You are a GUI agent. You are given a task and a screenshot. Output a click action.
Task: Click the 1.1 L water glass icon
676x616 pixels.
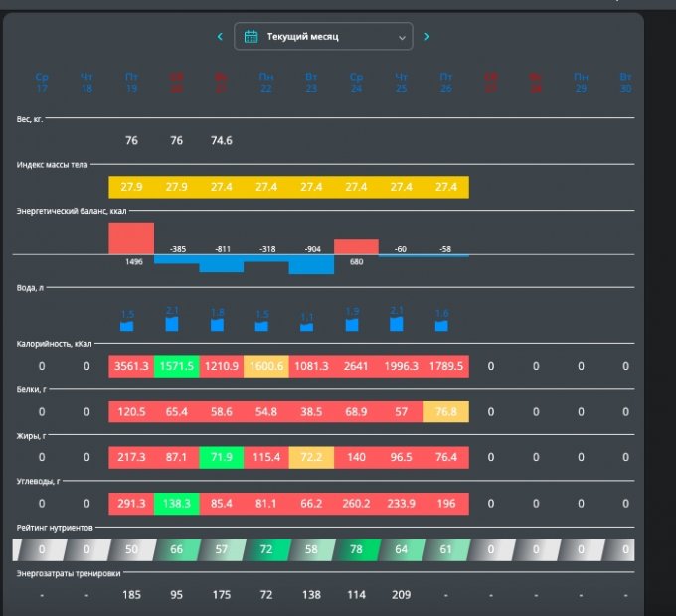pyautogui.click(x=308, y=325)
